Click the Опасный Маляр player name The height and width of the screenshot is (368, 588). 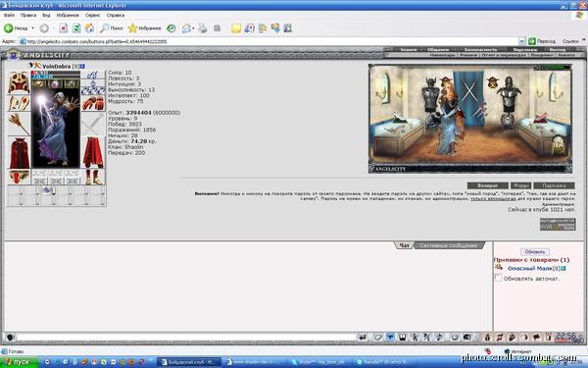click(529, 269)
